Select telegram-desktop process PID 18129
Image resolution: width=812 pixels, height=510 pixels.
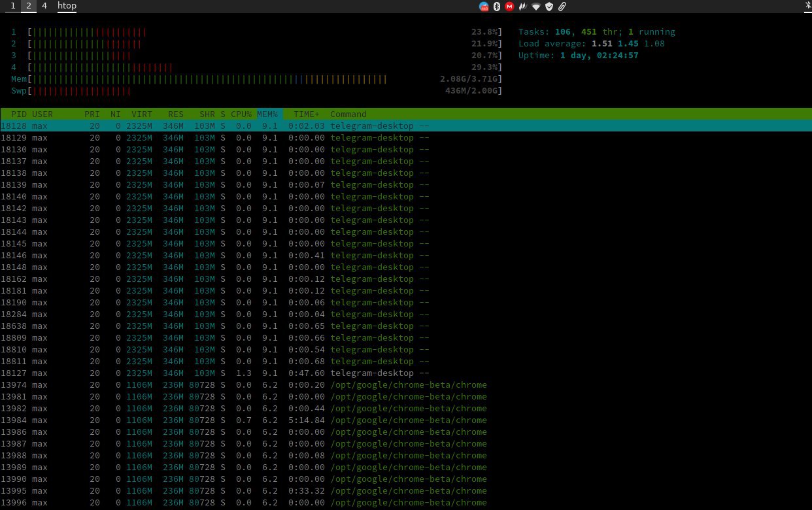coord(406,137)
